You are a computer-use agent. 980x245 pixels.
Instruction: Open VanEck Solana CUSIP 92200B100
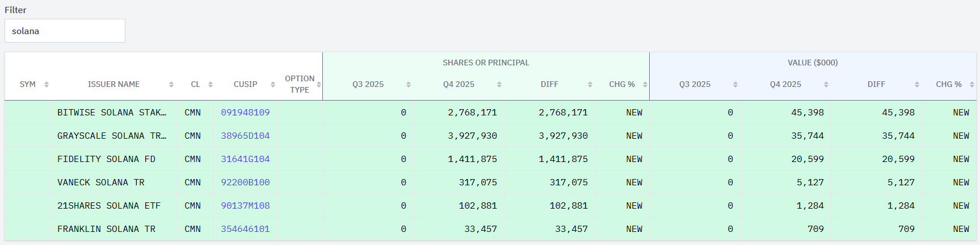click(245, 182)
